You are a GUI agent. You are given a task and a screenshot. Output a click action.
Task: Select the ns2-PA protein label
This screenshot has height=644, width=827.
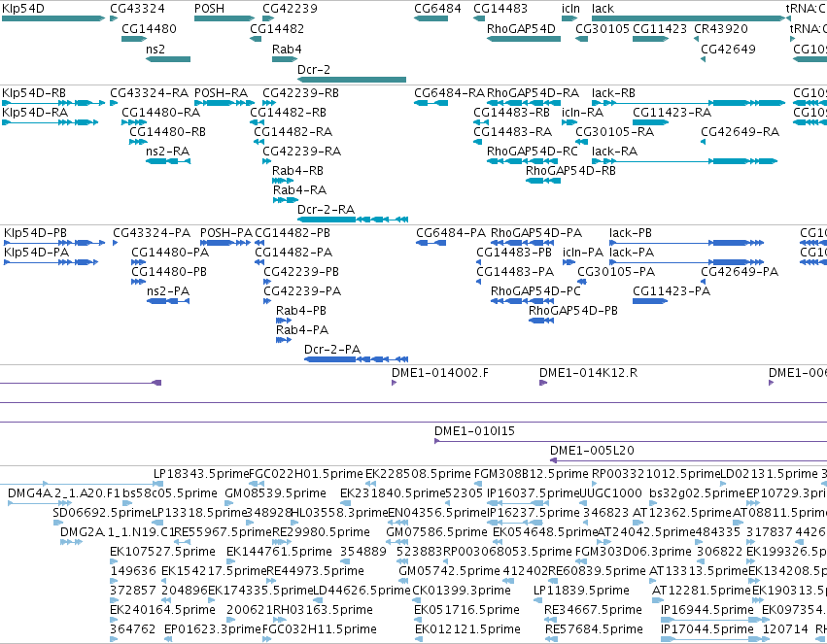click(x=168, y=290)
